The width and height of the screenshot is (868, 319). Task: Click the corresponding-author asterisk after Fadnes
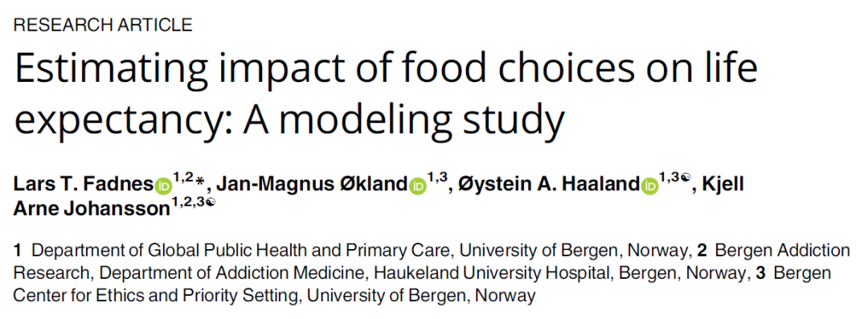coord(200,182)
